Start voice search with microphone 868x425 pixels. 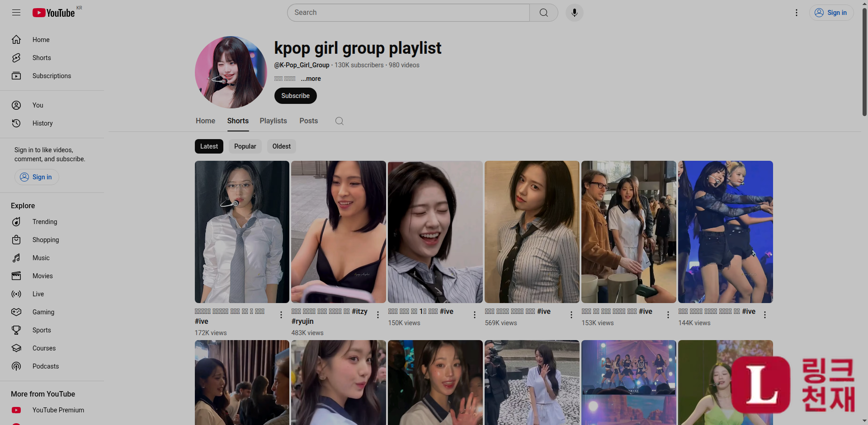[574, 13]
